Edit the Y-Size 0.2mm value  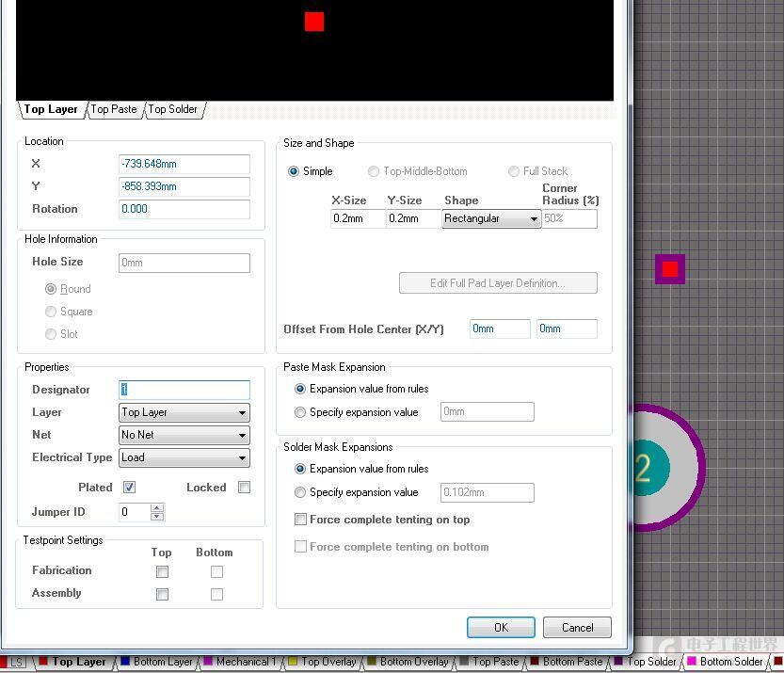(413, 218)
